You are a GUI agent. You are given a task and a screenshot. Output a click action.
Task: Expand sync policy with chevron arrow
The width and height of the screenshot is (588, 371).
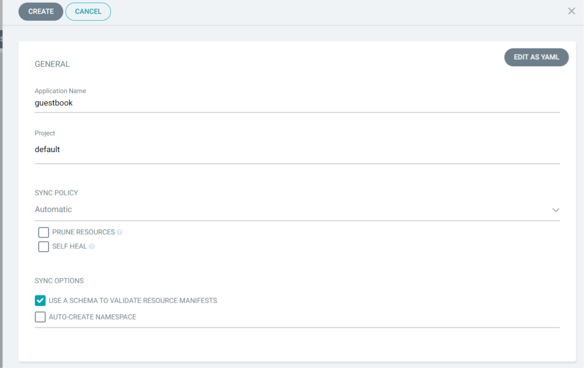(556, 210)
